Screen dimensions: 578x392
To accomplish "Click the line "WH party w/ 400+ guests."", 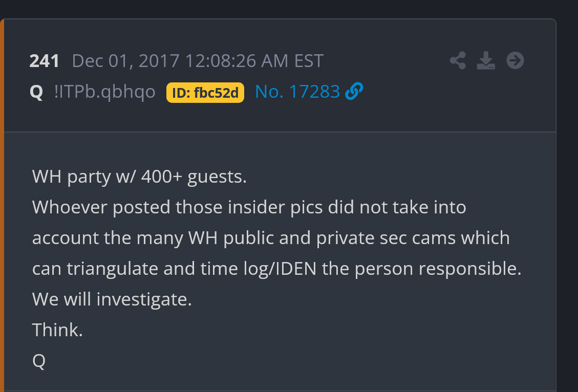I will 139,177.
